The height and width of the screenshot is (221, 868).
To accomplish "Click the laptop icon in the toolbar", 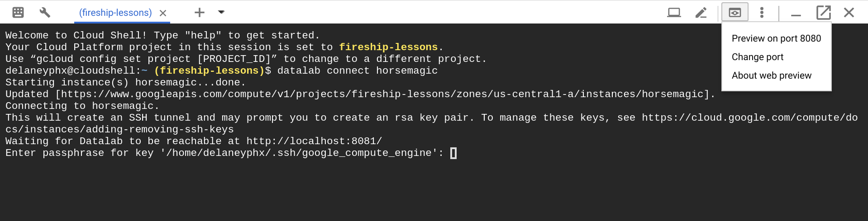I will pyautogui.click(x=674, y=12).
